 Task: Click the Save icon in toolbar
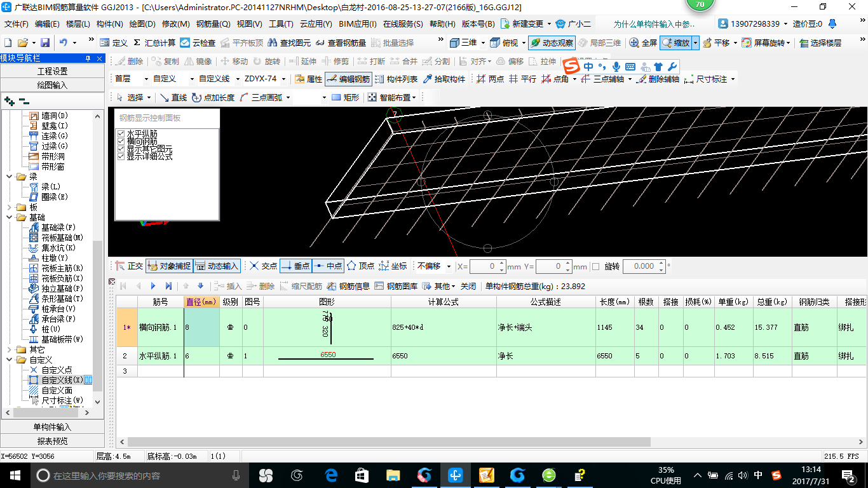click(45, 43)
